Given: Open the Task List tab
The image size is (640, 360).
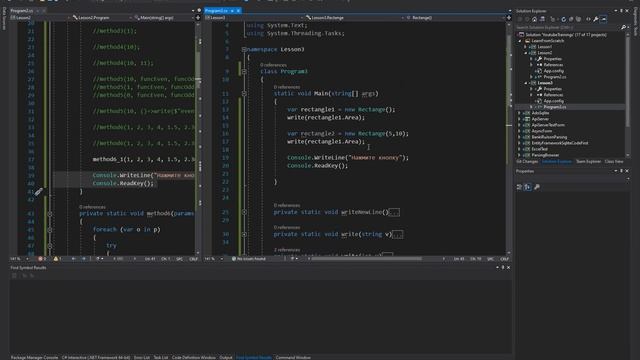Looking at the screenshot, I should pyautogui.click(x=161, y=358).
